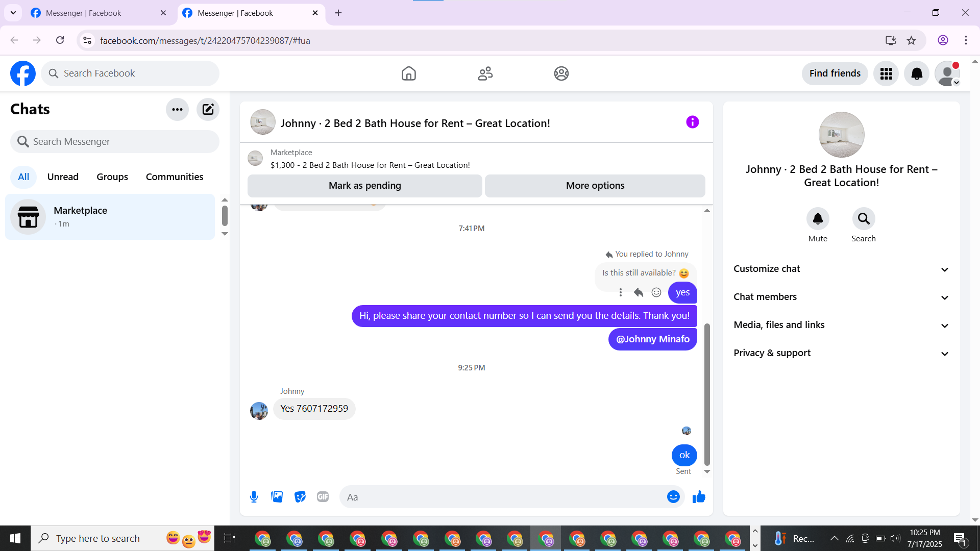Open the listing thumbnail in right panel

tap(841, 135)
